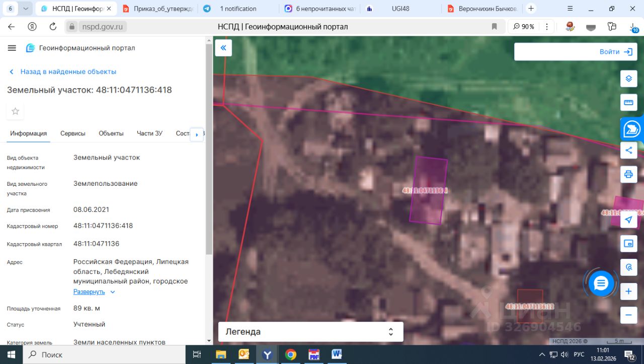Click Назад в найденные объекты link

pos(63,71)
